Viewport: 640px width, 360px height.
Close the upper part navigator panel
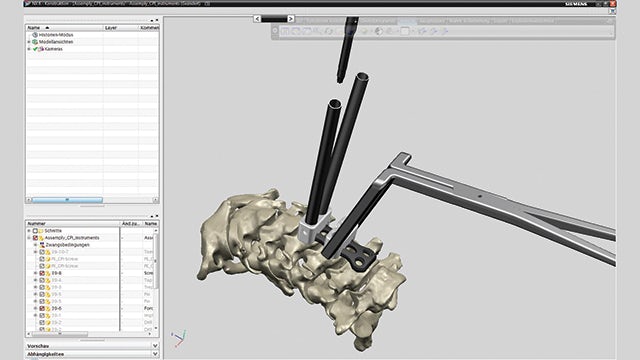[x=157, y=20]
